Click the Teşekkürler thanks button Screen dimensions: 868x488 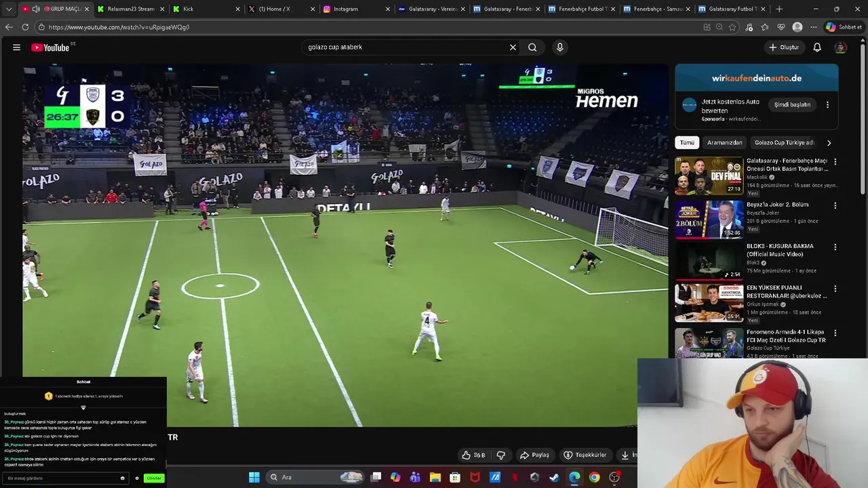tap(585, 455)
